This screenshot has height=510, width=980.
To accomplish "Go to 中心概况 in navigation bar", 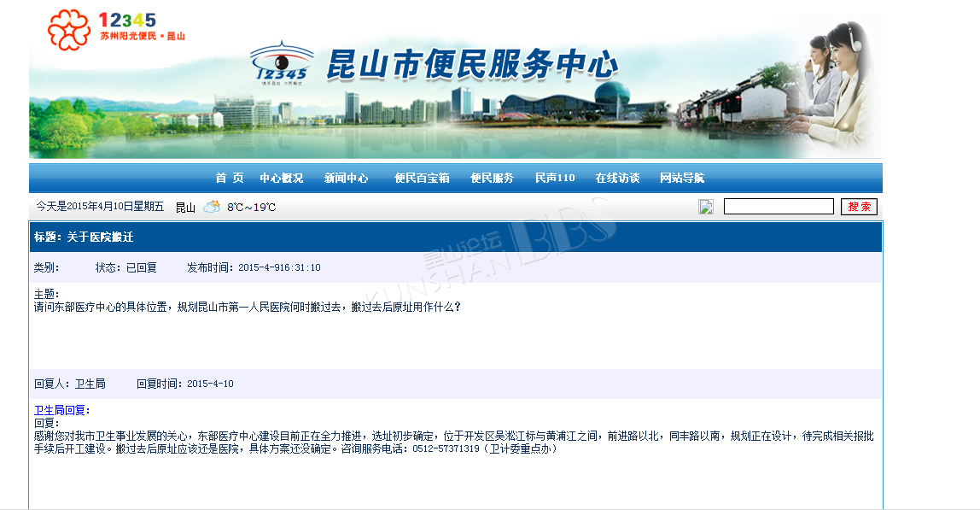I will pos(281,179).
